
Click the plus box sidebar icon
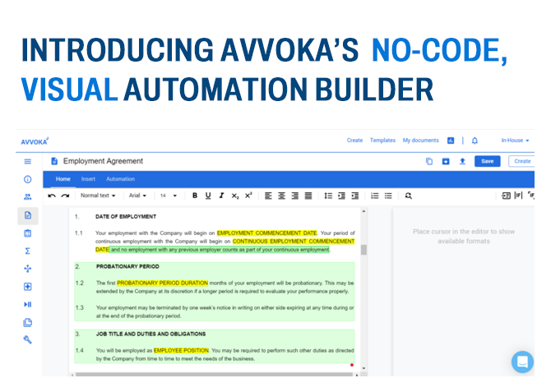coord(27,287)
